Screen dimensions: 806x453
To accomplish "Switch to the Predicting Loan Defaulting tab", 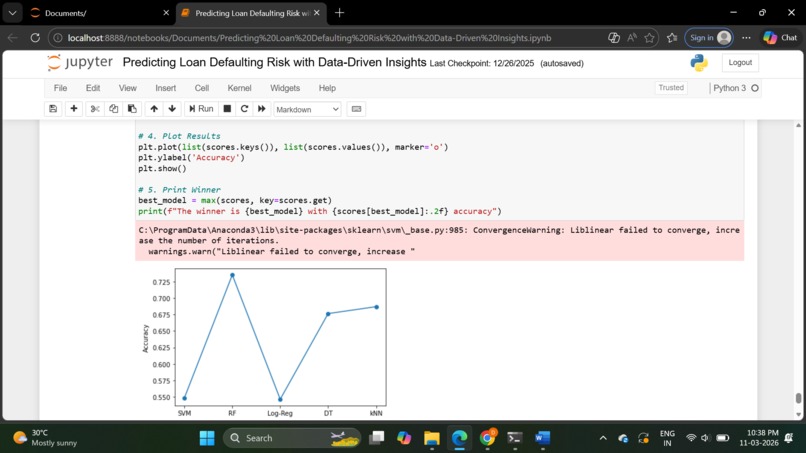I will coord(251,13).
